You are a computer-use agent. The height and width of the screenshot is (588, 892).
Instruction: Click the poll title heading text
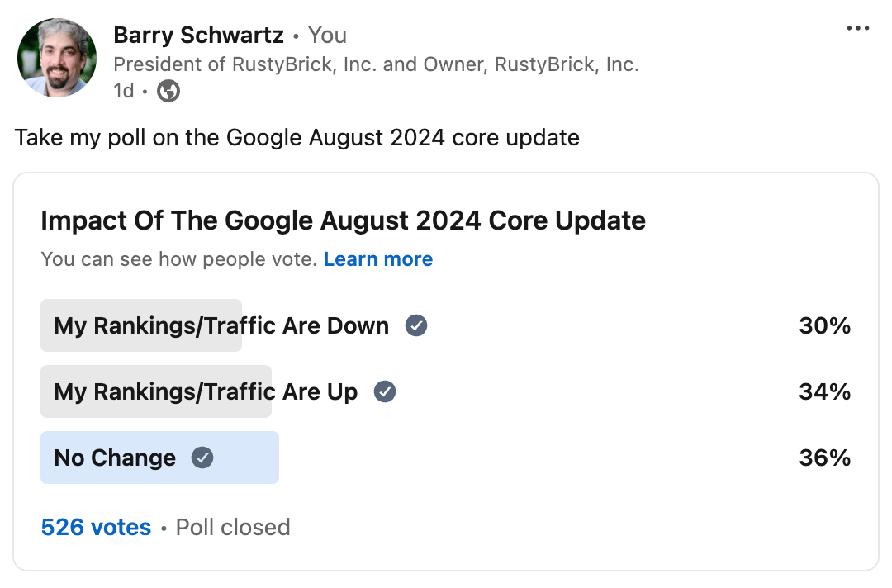click(343, 220)
